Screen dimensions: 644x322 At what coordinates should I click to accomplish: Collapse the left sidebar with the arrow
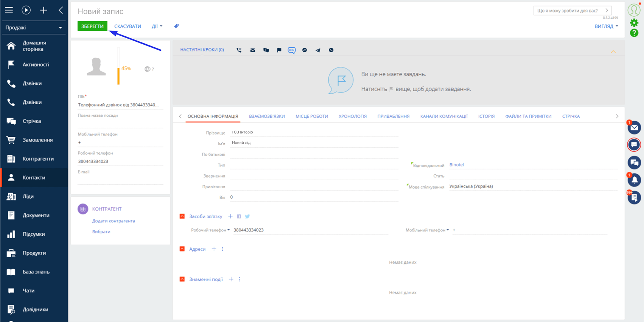point(61,10)
